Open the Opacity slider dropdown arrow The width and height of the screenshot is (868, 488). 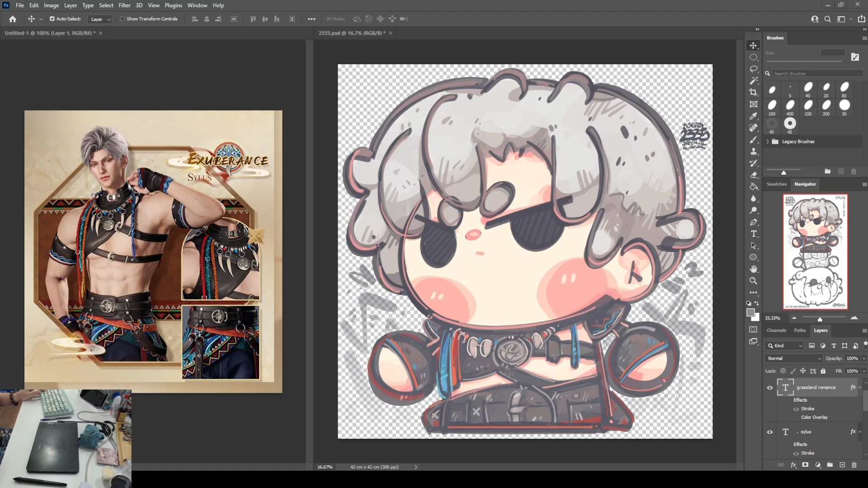point(864,358)
